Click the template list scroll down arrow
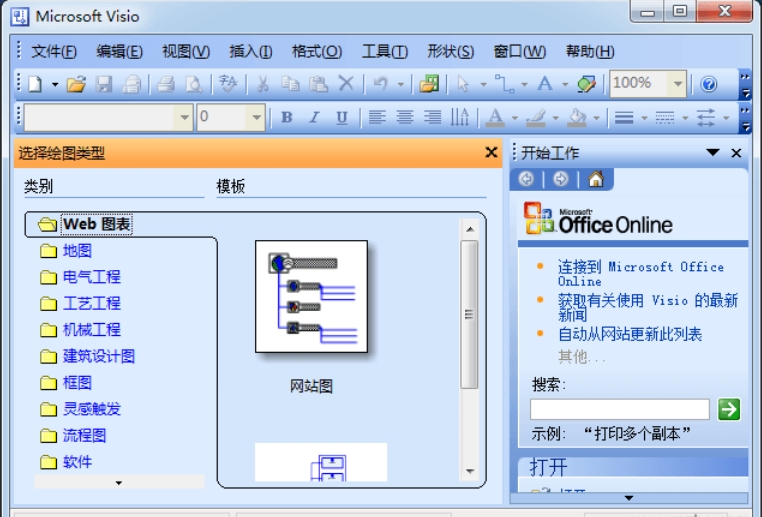762x517 pixels. coord(470,471)
